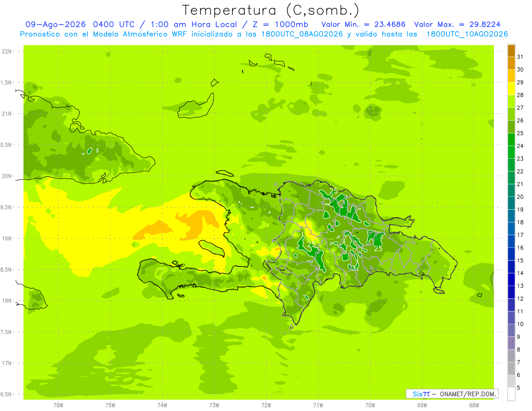
Task: Click the '17N' latitude axis label
Action: [7, 363]
